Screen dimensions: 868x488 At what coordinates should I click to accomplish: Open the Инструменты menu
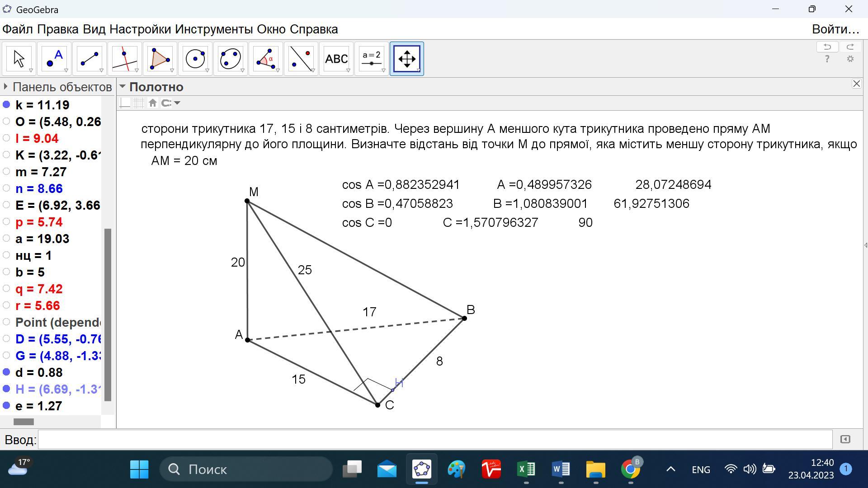click(x=213, y=29)
